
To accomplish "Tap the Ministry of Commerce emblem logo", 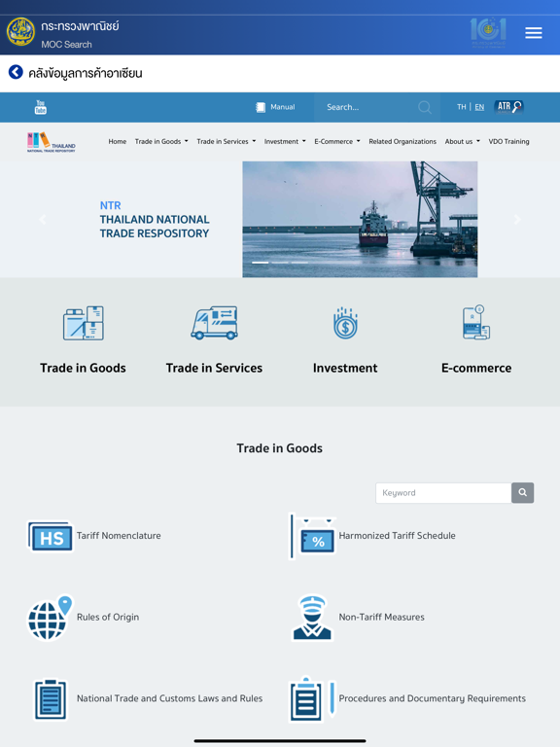I will [20, 31].
